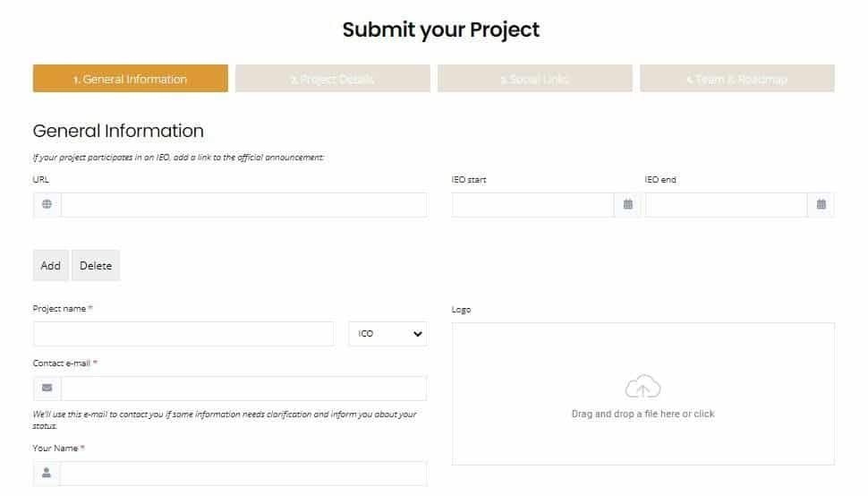This screenshot has width=868, height=496.
Task: Open the Social Links tab
Action: tap(535, 79)
